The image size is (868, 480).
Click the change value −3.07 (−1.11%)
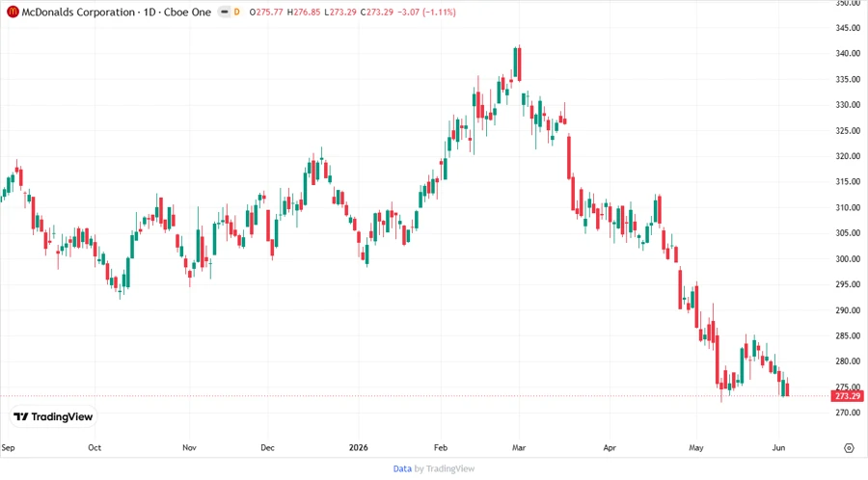pos(426,13)
